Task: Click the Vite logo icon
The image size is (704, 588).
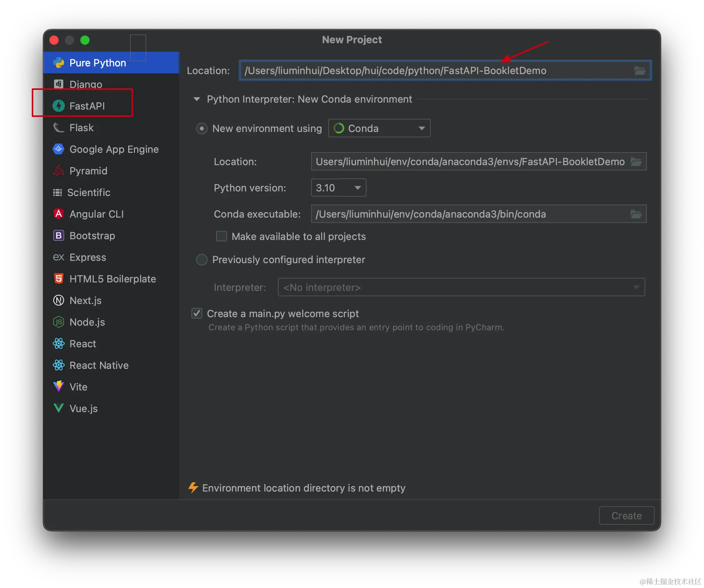Action: pyautogui.click(x=59, y=386)
